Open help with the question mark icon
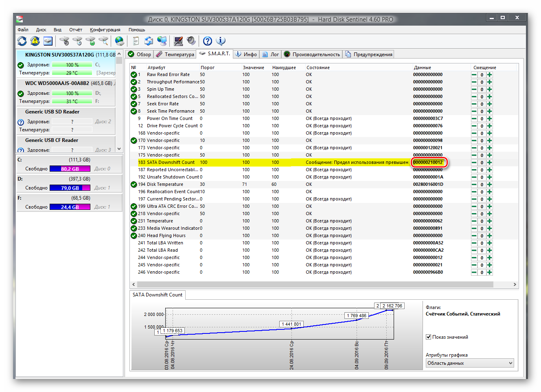The image size is (541, 392). [x=208, y=41]
